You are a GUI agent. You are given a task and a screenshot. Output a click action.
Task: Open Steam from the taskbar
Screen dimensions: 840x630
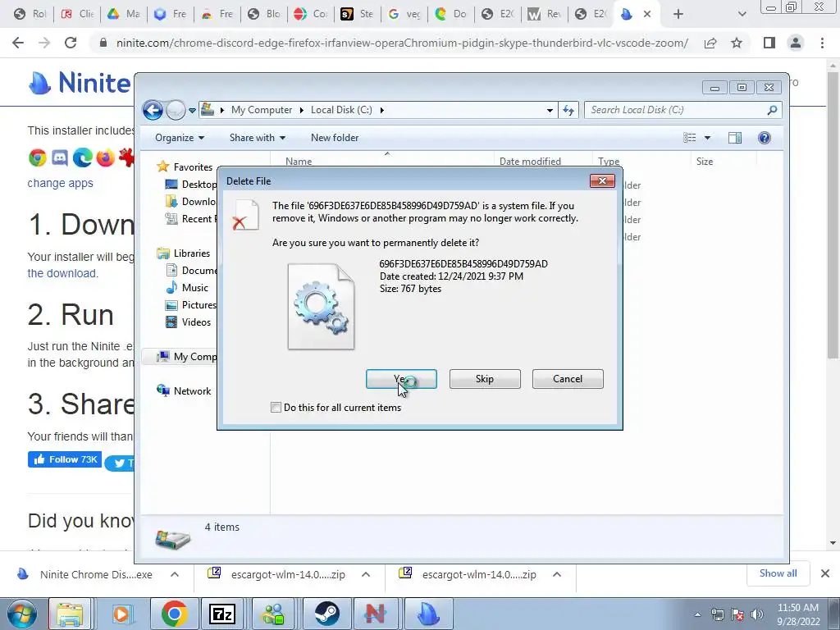pyautogui.click(x=326, y=614)
